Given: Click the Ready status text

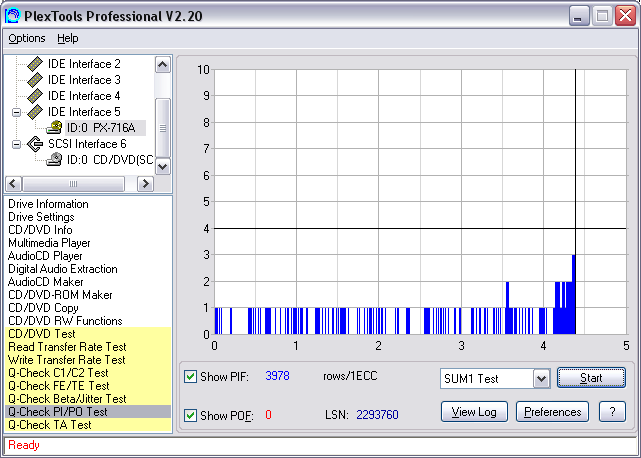Looking at the screenshot, I should 24,445.
